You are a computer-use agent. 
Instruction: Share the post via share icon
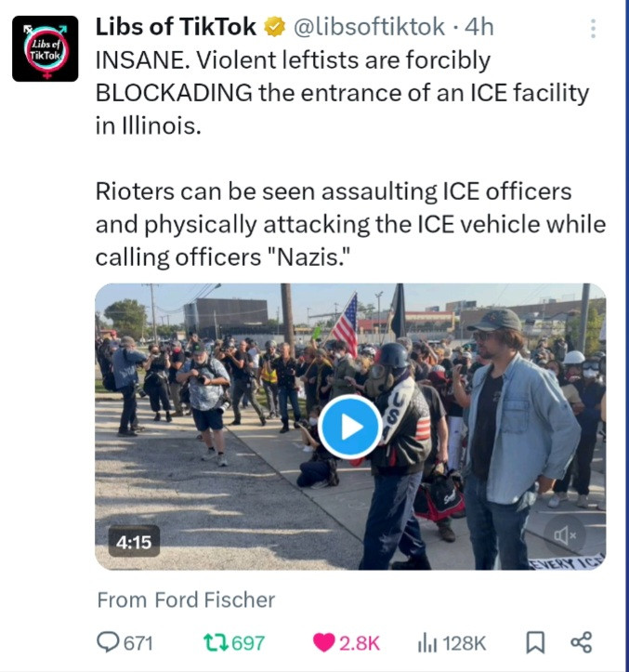tap(581, 642)
